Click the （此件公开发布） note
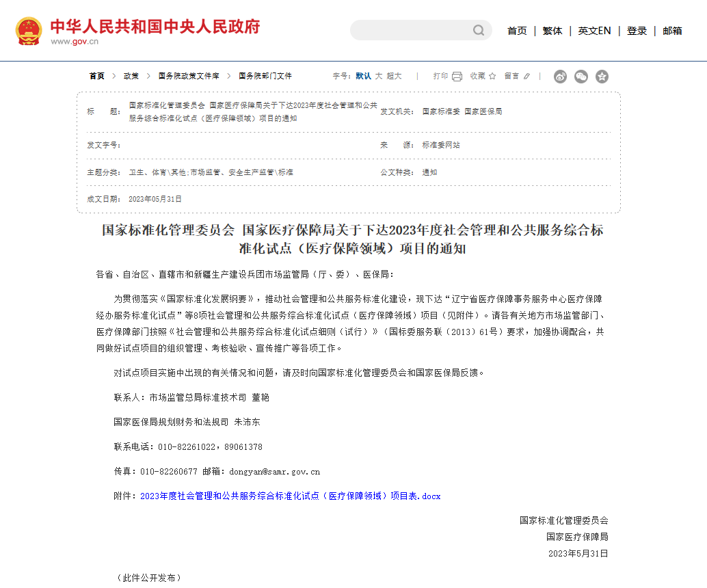The image size is (707, 588). pyautogui.click(x=149, y=578)
